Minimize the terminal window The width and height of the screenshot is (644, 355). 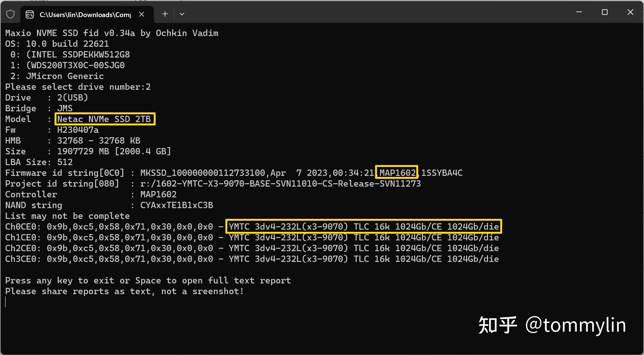pos(579,12)
